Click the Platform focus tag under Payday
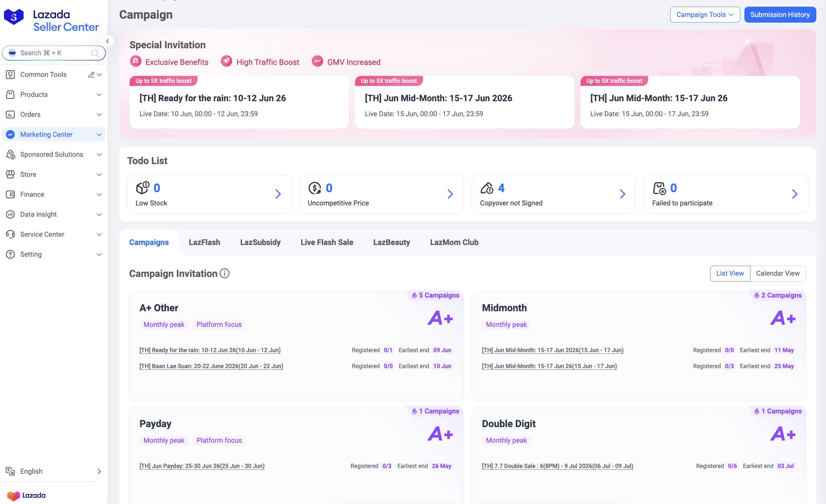The image size is (826, 504). (x=219, y=440)
